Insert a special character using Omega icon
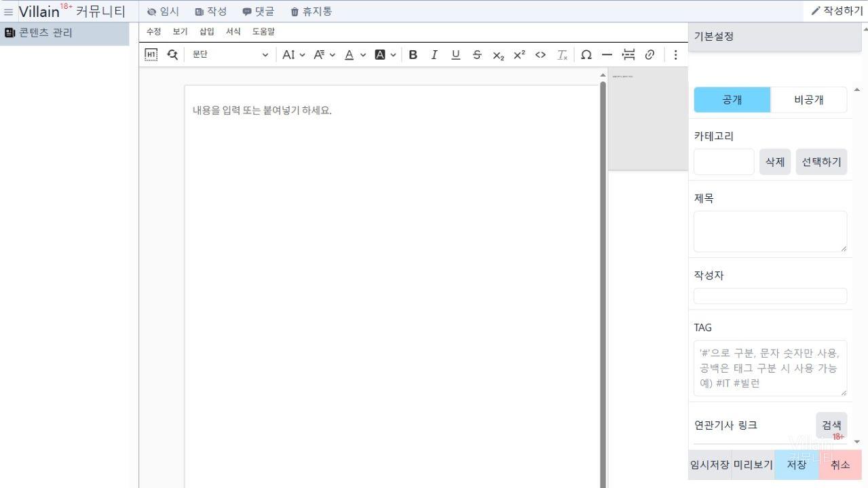This screenshot has height=488, width=868. pyautogui.click(x=586, y=55)
